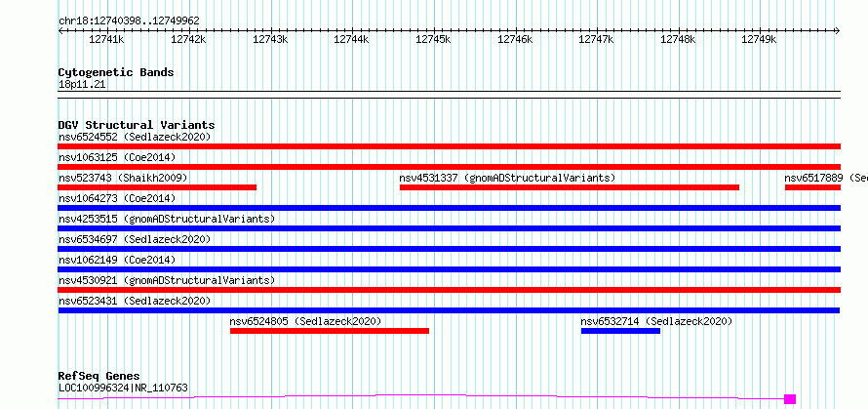The image size is (868, 409).
Task: Click the RefSeq Genes track title
Action: [x=99, y=377]
